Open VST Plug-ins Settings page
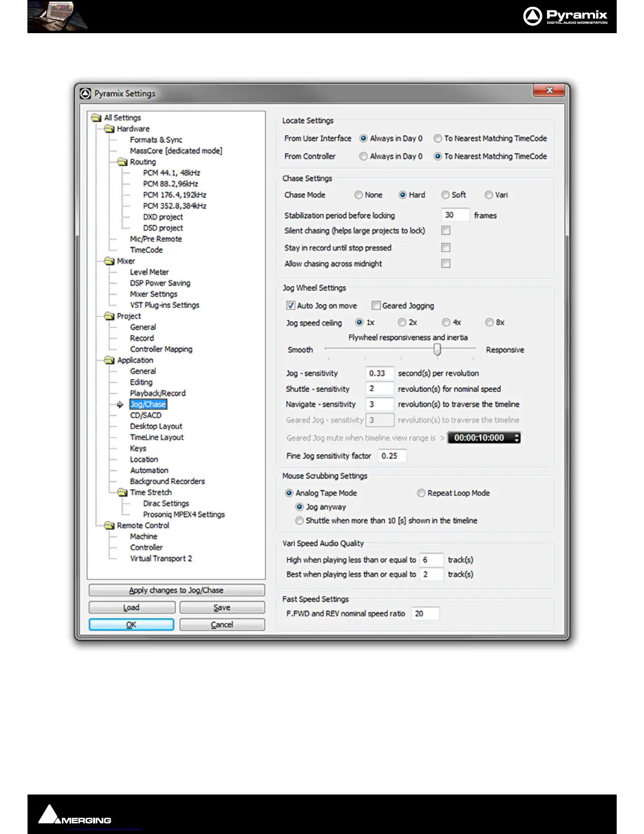This screenshot has height=834, width=644. pos(165,305)
